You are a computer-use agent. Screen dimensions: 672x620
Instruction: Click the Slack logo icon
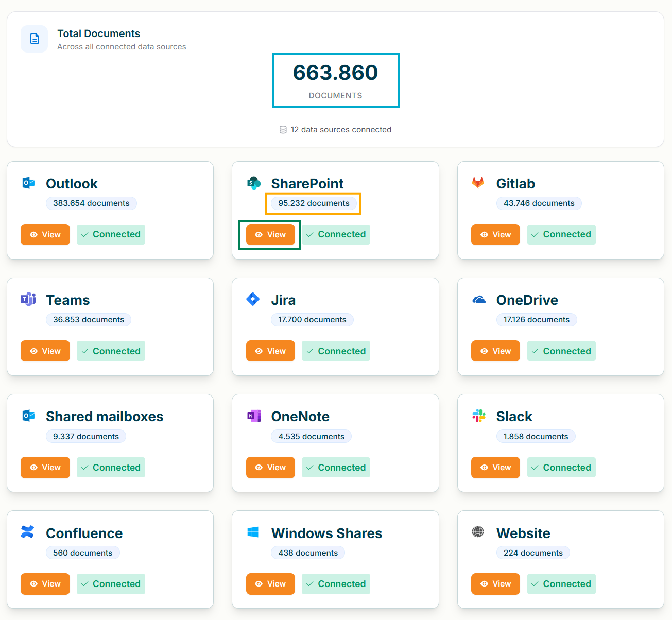coord(479,416)
